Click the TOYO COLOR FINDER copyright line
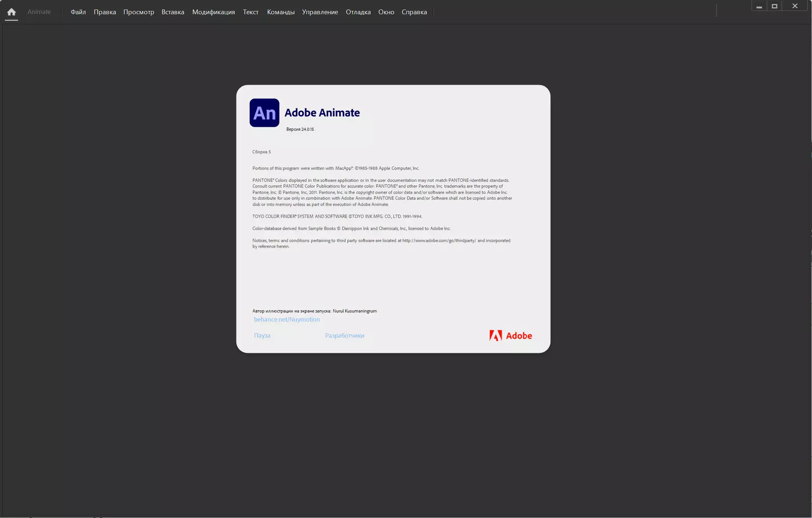 coord(337,216)
